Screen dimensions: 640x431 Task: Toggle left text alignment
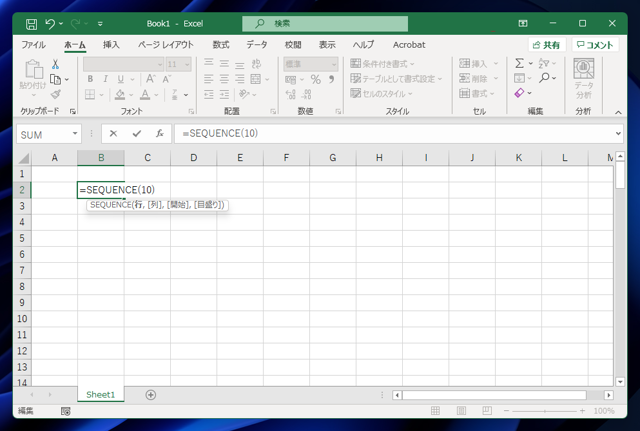tap(209, 79)
